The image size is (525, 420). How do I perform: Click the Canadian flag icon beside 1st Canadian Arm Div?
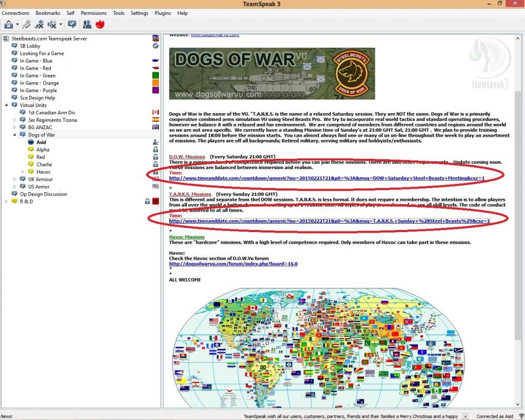(x=156, y=112)
